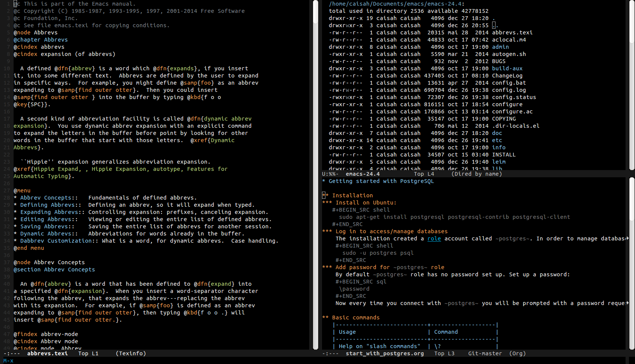Click the 'M-x' minibuffer prompt

click(x=8, y=361)
